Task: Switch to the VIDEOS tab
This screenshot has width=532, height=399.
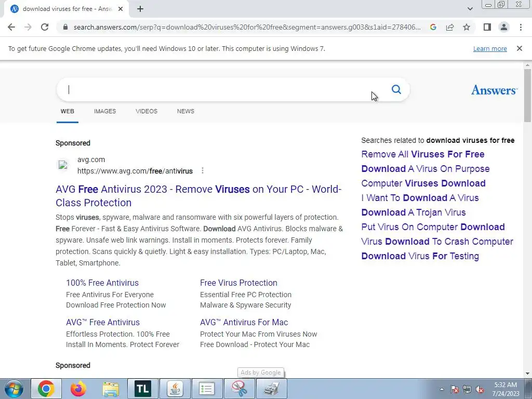Action: click(x=147, y=111)
